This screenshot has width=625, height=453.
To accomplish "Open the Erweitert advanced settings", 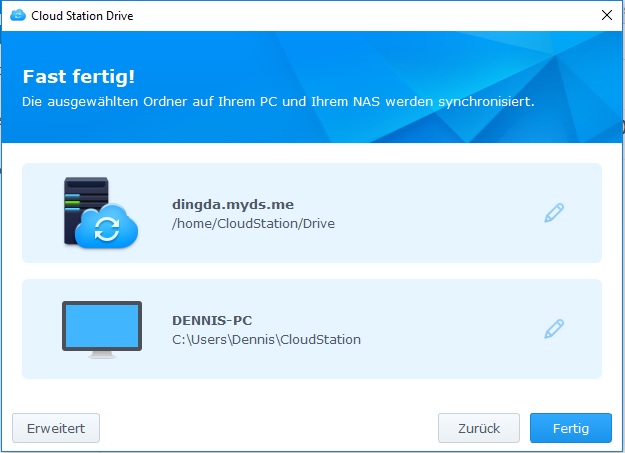I will point(56,428).
